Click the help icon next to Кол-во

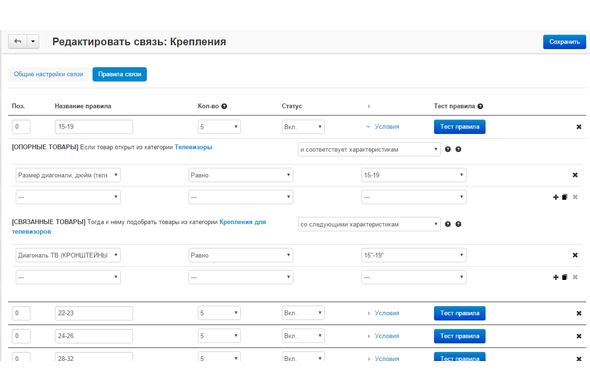point(224,106)
